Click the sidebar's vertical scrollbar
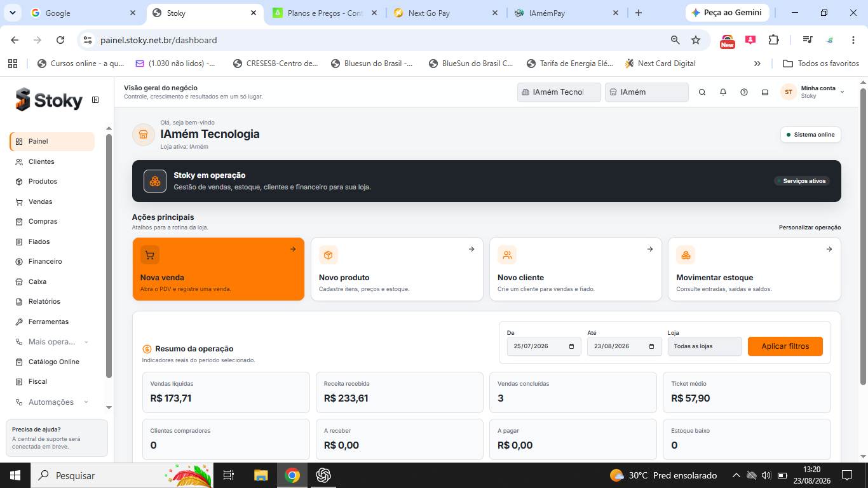Viewport: 868px width, 488px height. click(109, 256)
